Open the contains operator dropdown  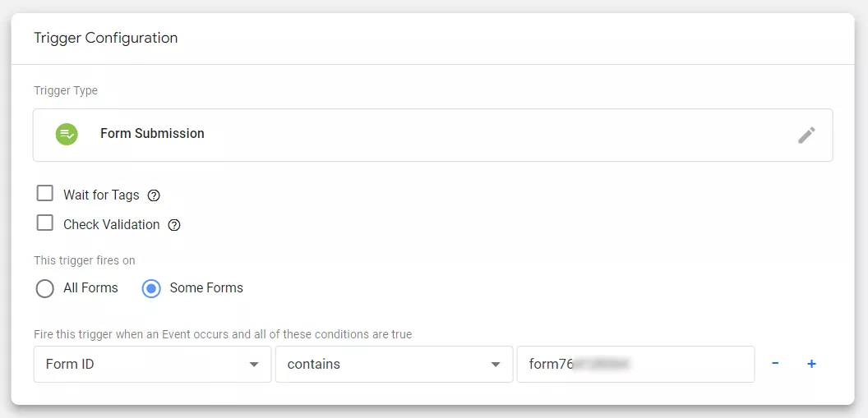click(395, 365)
